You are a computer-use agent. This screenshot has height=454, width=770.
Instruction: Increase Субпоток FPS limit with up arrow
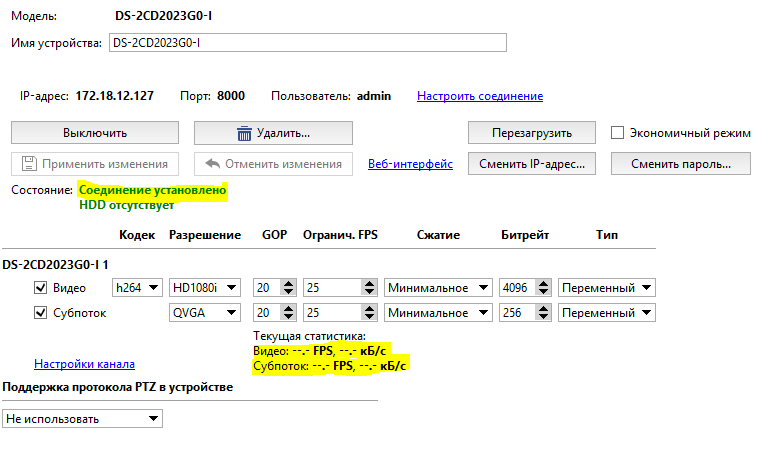click(x=369, y=309)
